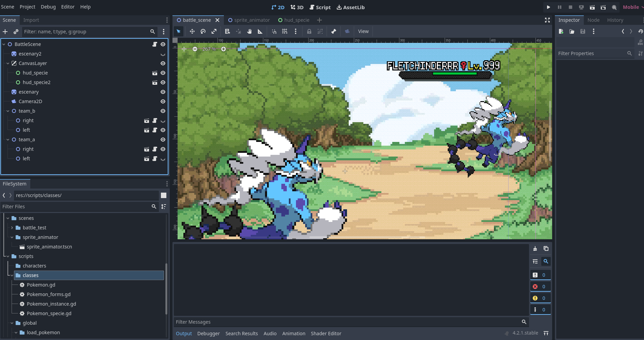Select the Rotate Mode tool
Viewport: 644px width, 340px height.
(x=203, y=31)
